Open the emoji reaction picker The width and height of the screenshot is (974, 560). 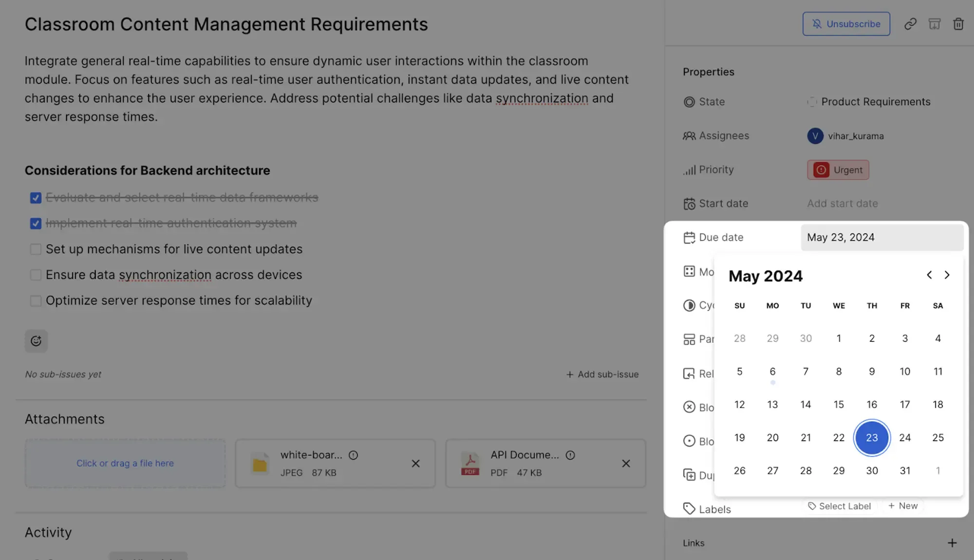36,341
